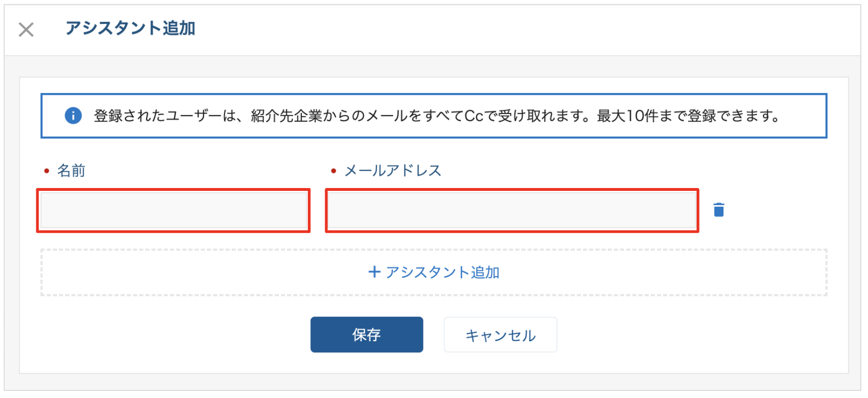Click the キャンセル button

(x=500, y=335)
